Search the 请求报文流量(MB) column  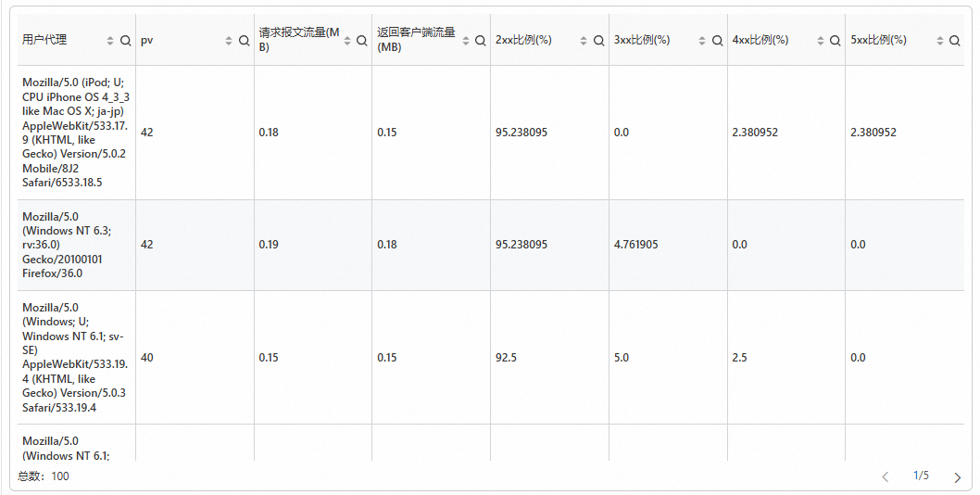click(x=362, y=41)
